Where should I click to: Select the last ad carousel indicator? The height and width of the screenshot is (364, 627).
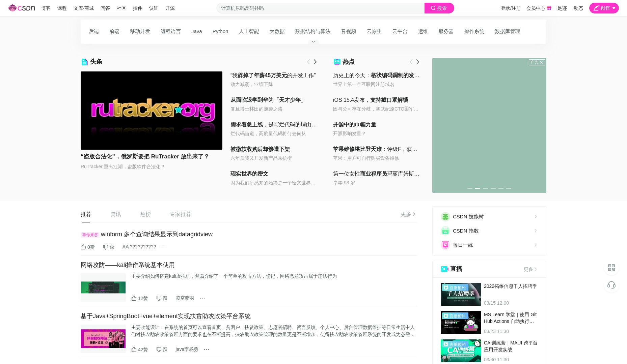pyautogui.click(x=509, y=188)
